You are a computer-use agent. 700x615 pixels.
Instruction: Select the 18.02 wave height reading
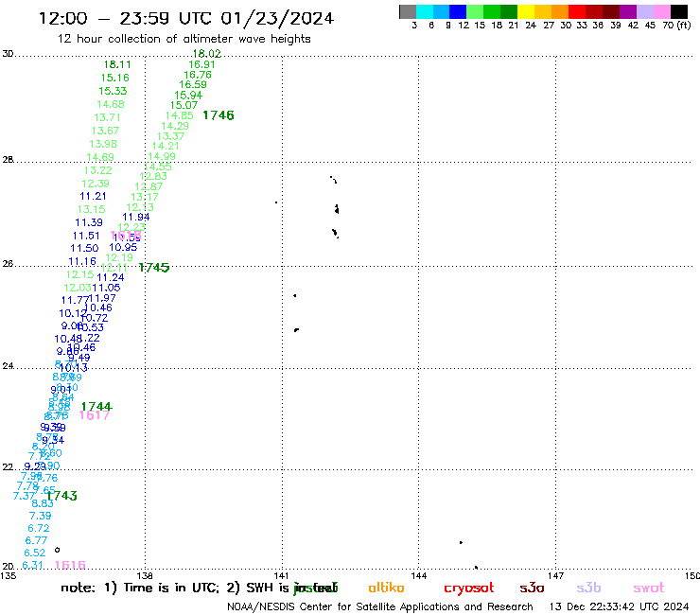pos(207,54)
